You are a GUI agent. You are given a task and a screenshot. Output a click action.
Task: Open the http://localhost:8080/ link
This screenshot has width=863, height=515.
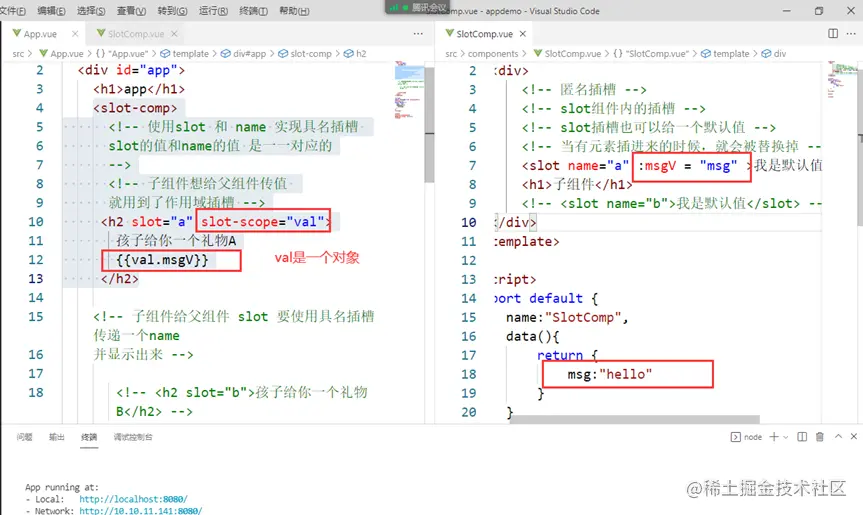(x=133, y=499)
